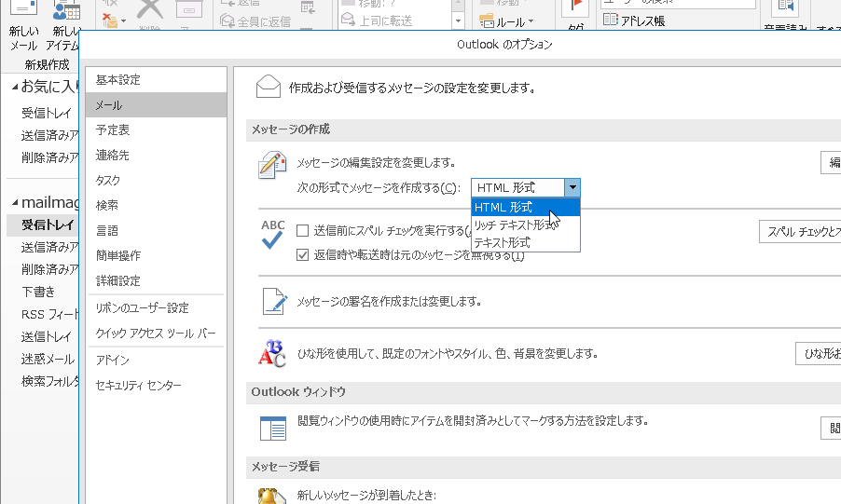
Task: Open the 予定表 options category
Action: 113,130
